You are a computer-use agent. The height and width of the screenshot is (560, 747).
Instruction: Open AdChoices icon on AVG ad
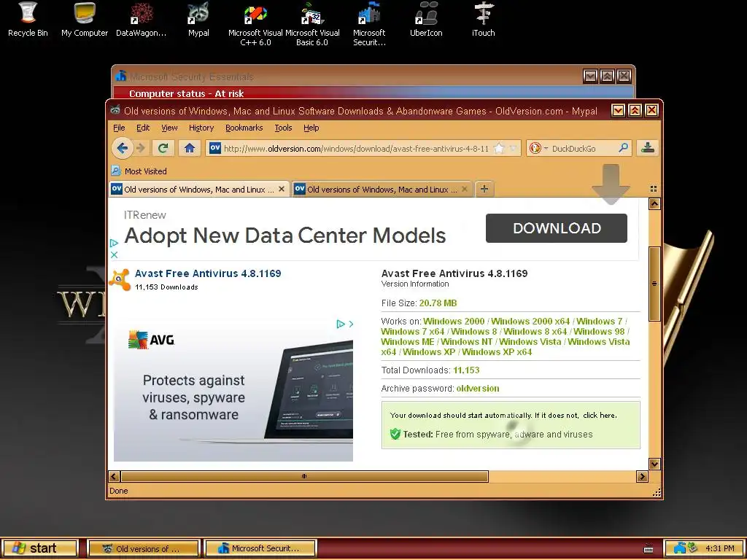(x=340, y=324)
